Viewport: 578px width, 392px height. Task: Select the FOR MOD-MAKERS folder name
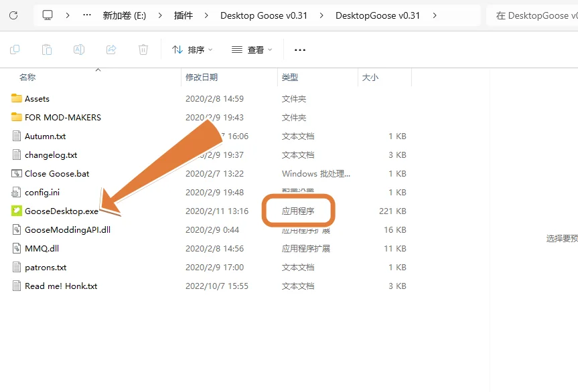[x=63, y=118]
